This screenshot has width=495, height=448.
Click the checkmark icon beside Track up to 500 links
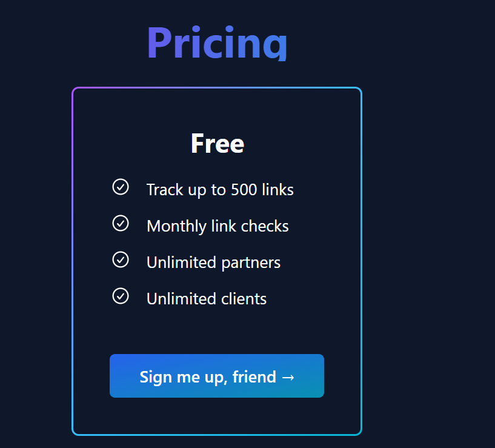(x=121, y=187)
